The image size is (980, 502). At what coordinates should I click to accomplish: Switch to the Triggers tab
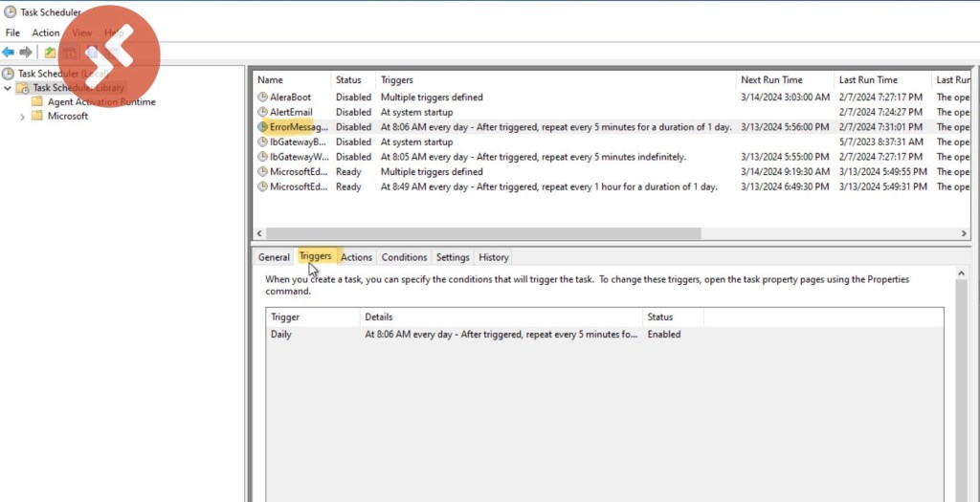[315, 256]
